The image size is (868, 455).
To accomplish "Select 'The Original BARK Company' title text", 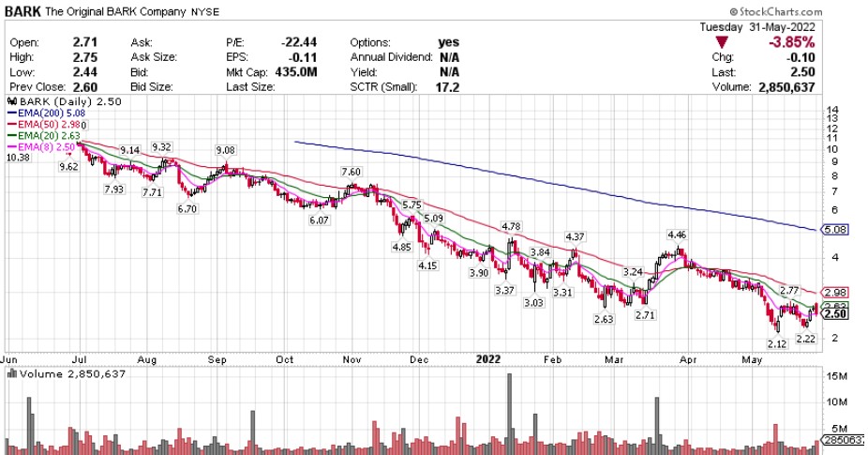I will pyautogui.click(x=115, y=11).
